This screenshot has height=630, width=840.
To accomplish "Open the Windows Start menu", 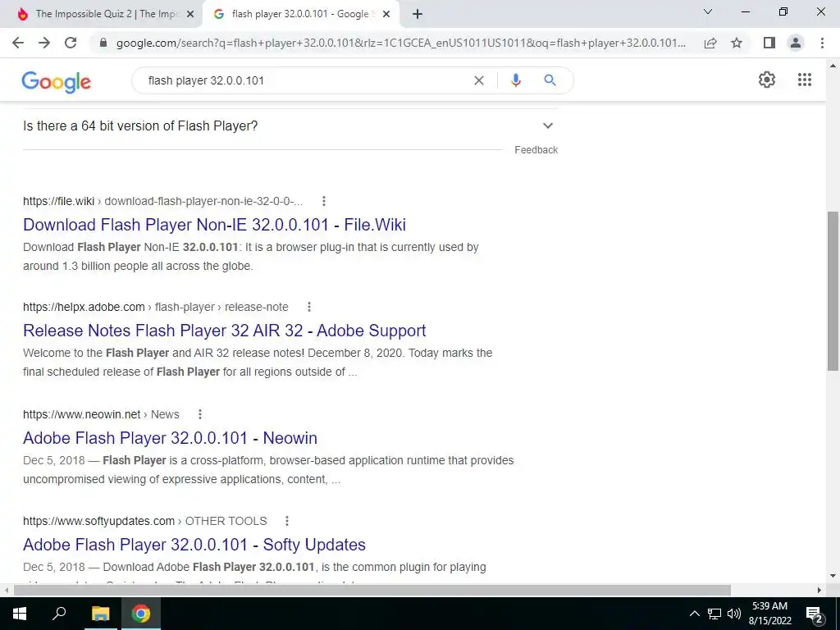I will coord(20,614).
